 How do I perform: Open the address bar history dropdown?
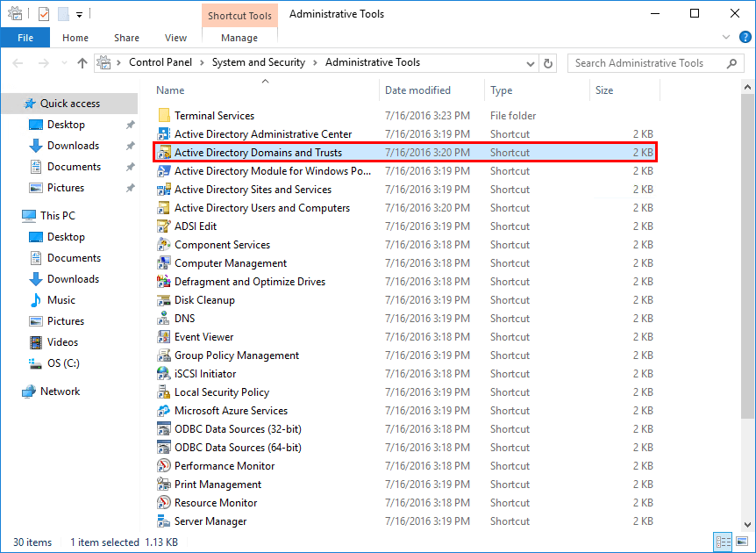point(531,63)
